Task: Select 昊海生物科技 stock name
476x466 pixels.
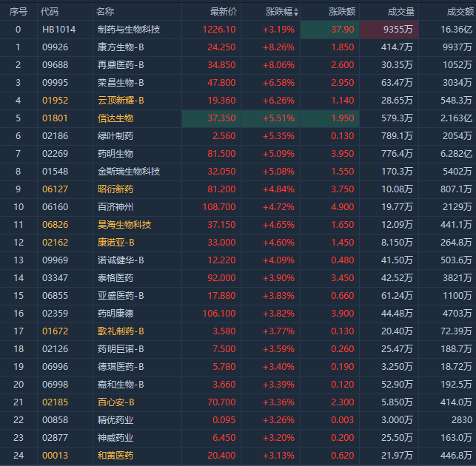Action: (124, 225)
